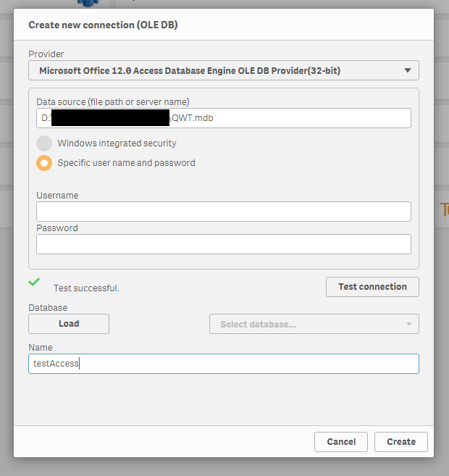The image size is (449, 476).
Task: Click the Data source file path field
Action: coord(290,118)
